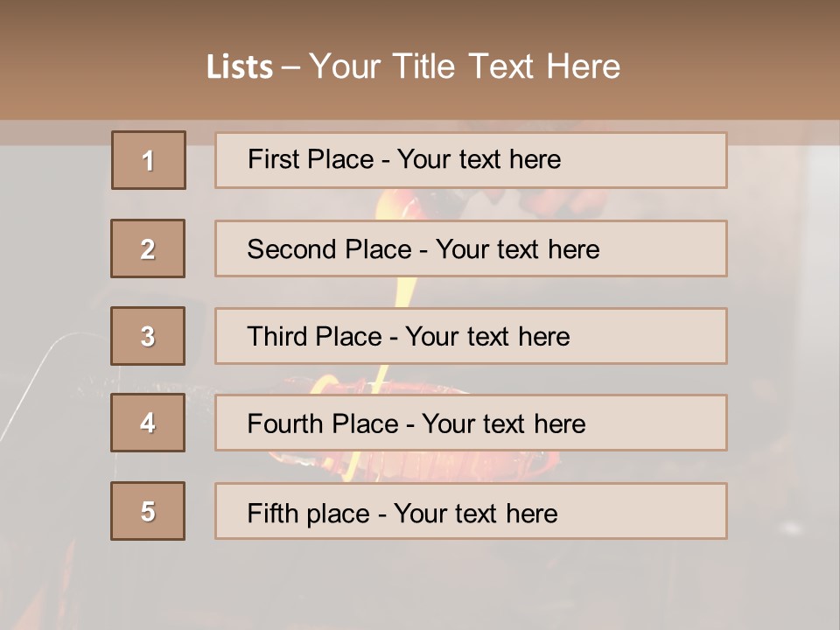840x630 pixels.
Task: Pick the number 4 square
Action: coord(148,423)
